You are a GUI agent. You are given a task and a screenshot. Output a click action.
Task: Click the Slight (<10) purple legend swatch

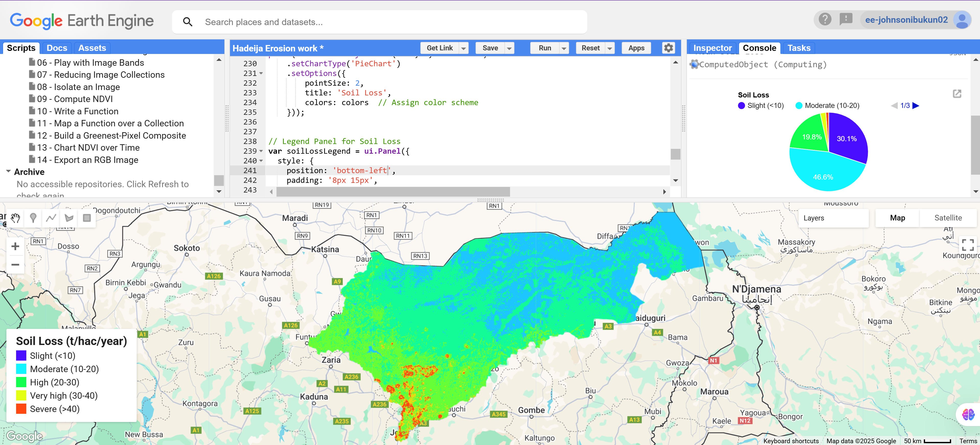coord(21,355)
